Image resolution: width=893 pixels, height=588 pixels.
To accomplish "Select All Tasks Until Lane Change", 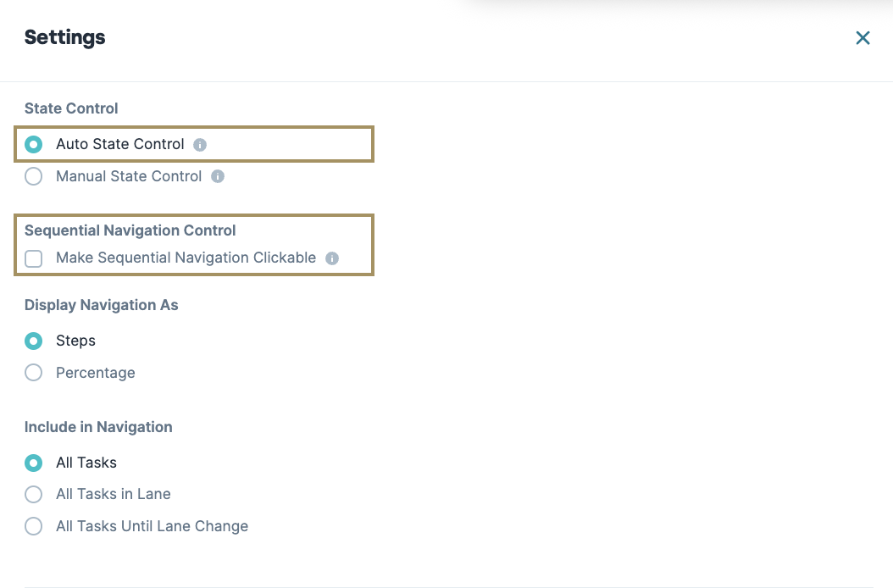I will [33, 526].
